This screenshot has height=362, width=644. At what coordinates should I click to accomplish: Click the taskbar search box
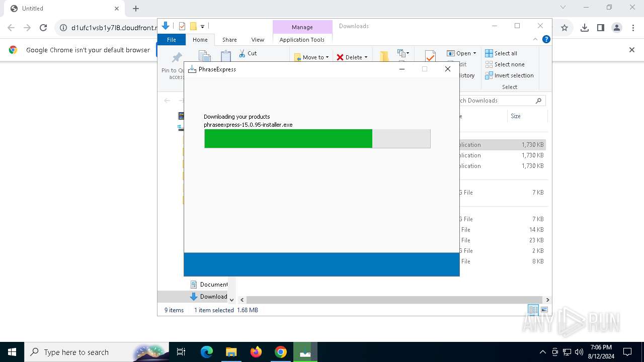point(97,352)
